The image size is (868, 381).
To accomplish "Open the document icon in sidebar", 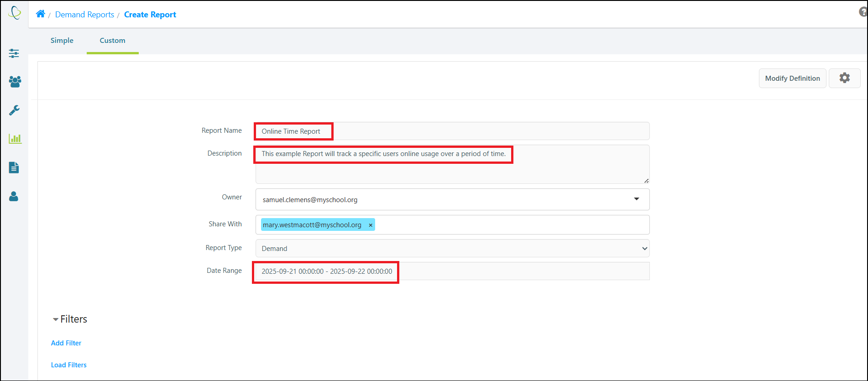I will [14, 167].
